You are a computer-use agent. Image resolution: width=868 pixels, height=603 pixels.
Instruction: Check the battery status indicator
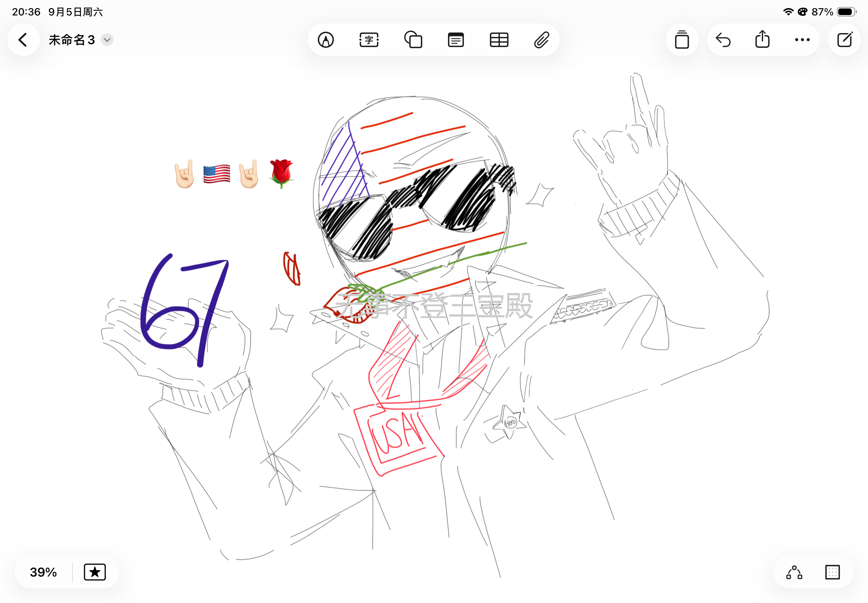point(846,12)
